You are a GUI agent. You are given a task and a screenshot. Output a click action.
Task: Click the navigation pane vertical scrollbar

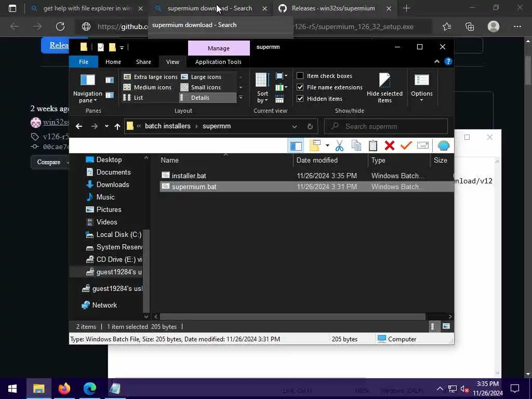[146, 270]
